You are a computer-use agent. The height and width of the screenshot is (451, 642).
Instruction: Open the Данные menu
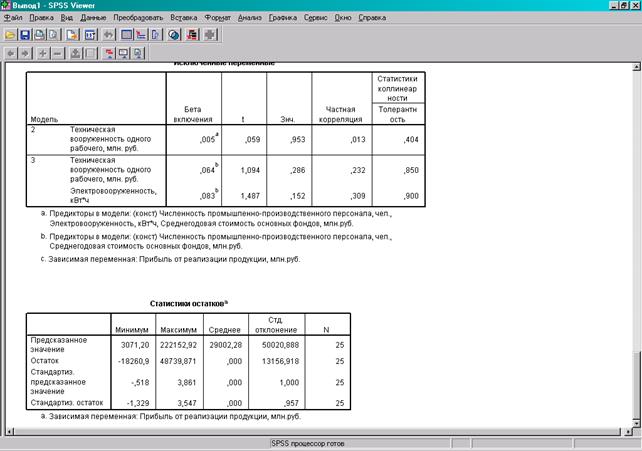click(93, 18)
